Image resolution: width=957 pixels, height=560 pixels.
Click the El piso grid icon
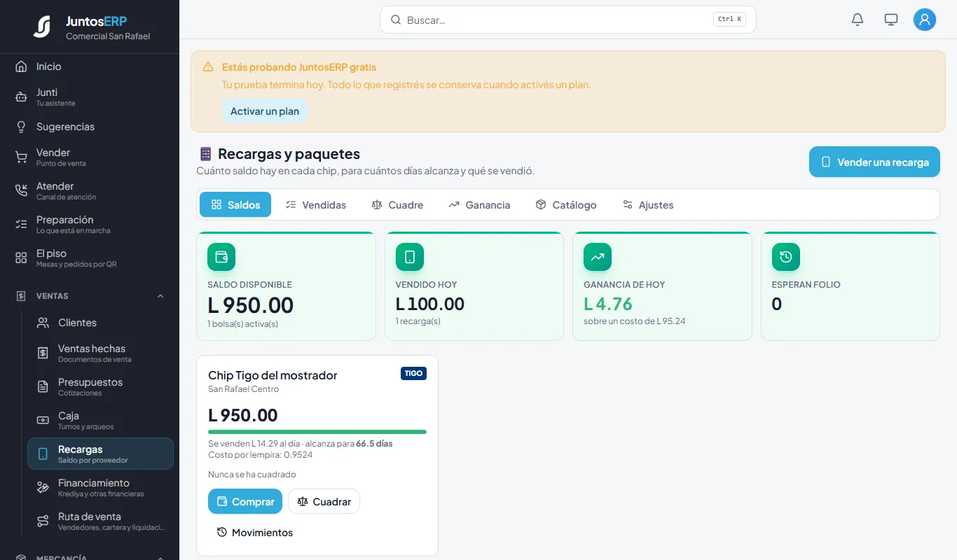tap(21, 258)
